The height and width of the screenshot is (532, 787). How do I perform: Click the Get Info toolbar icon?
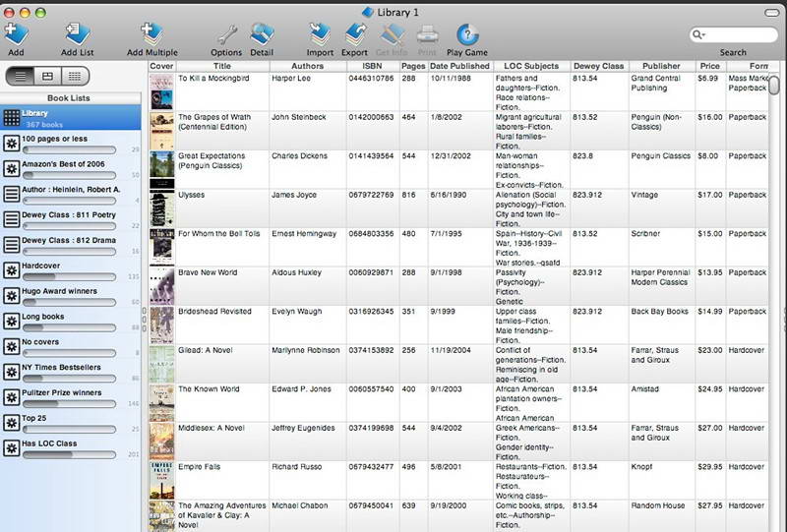(392, 34)
